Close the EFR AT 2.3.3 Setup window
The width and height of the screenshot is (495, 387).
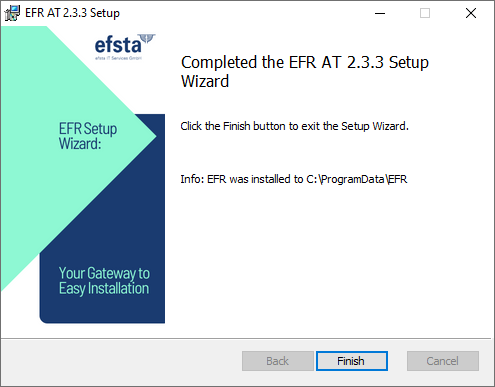(471, 13)
